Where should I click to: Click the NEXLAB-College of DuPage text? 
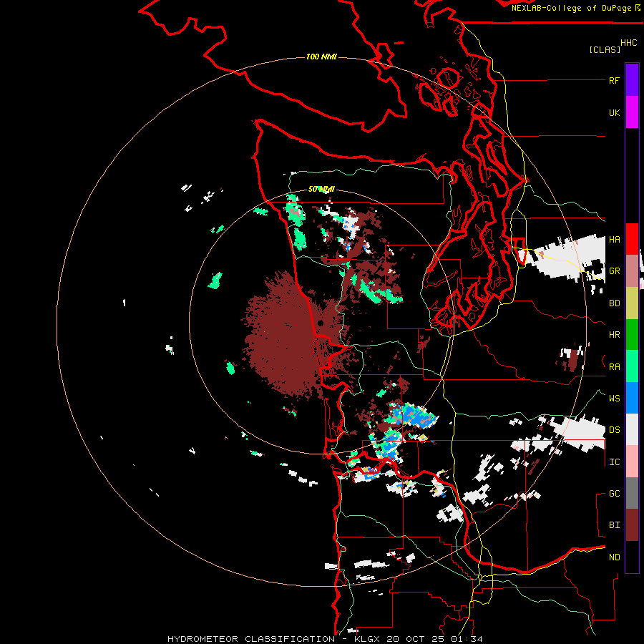(x=571, y=8)
